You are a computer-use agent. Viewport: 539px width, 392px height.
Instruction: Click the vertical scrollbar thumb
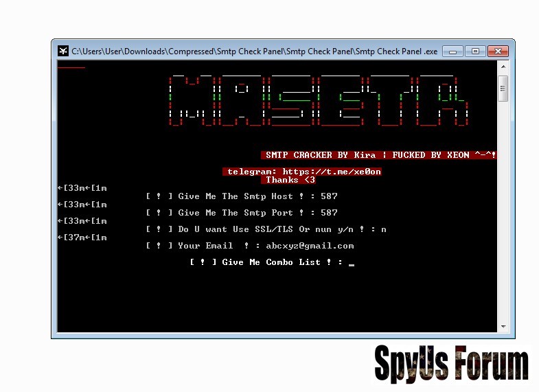pyautogui.click(x=503, y=88)
